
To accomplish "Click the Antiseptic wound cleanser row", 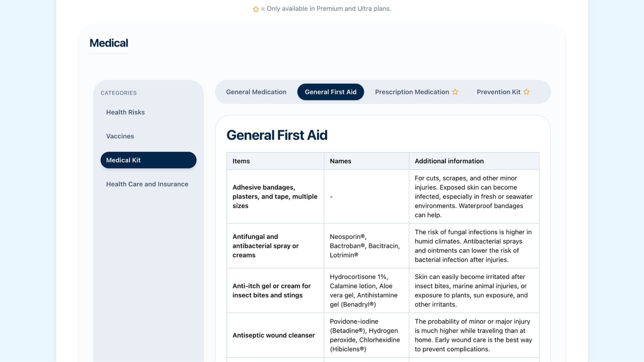I will point(383,335).
